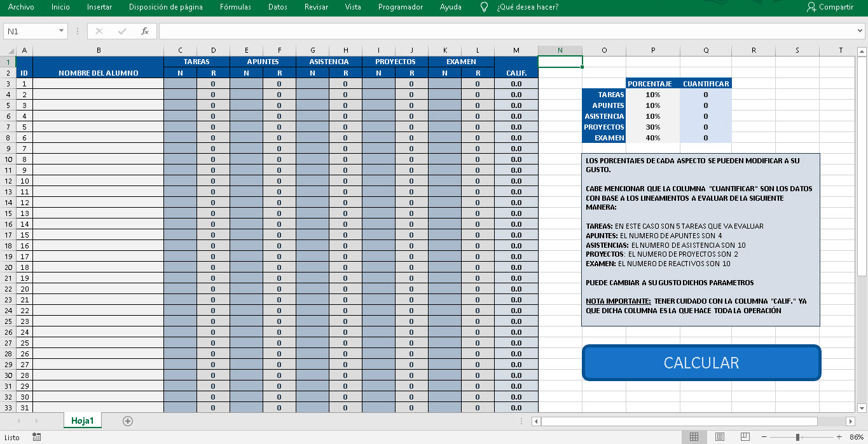Open the Insertar ribbon tab

click(99, 7)
